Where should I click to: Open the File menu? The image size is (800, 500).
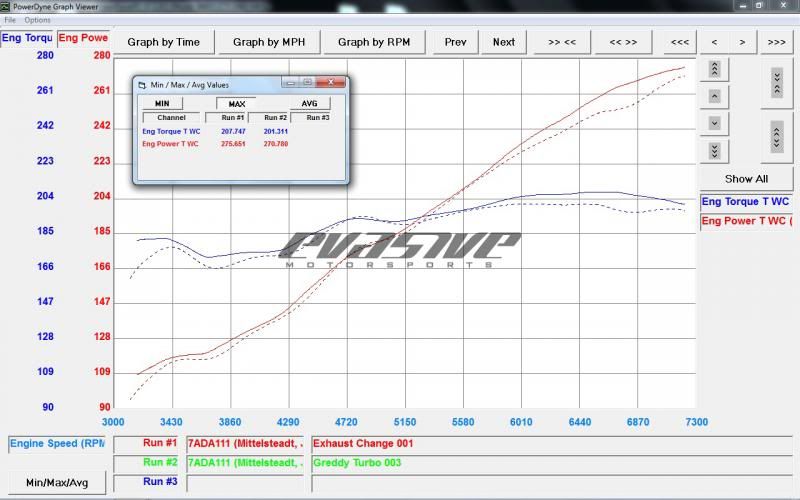10,20
